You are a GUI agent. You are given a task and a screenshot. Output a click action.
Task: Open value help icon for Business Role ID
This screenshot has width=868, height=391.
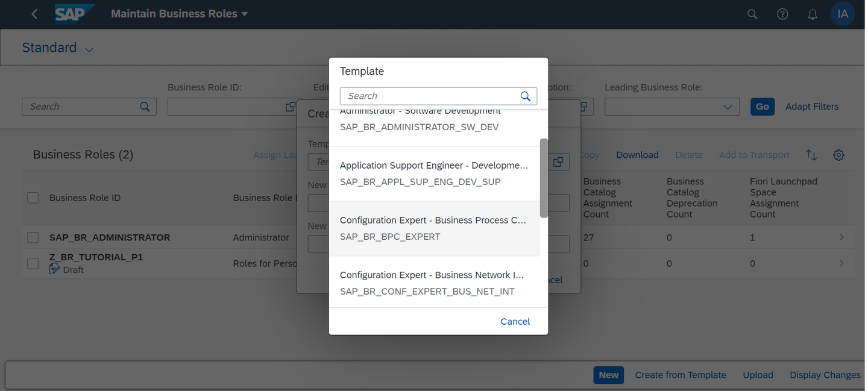point(290,107)
